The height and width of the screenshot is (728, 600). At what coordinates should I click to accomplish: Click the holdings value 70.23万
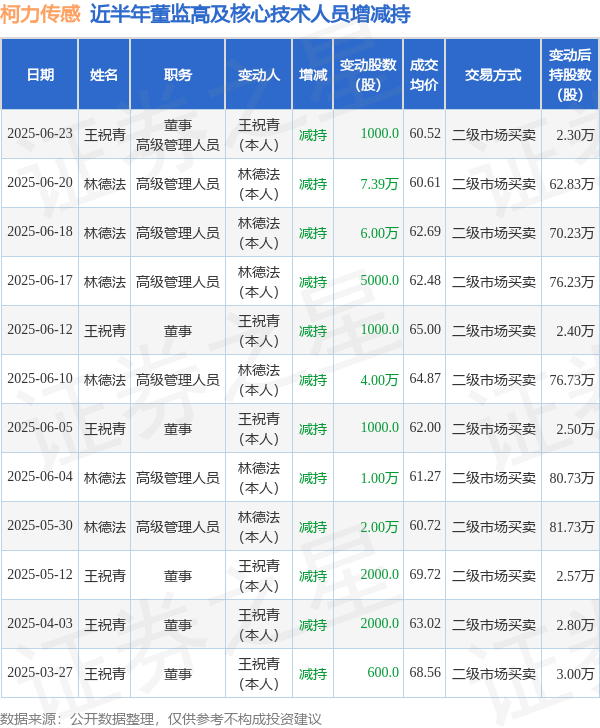pos(571,233)
